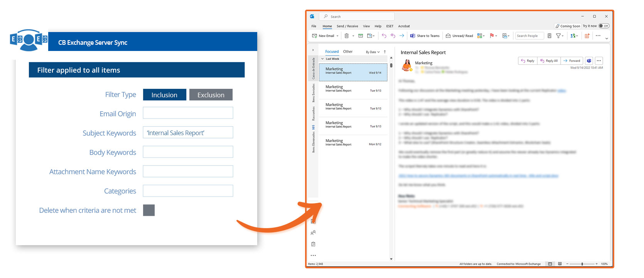Select the Exclusion filter type

point(211,95)
